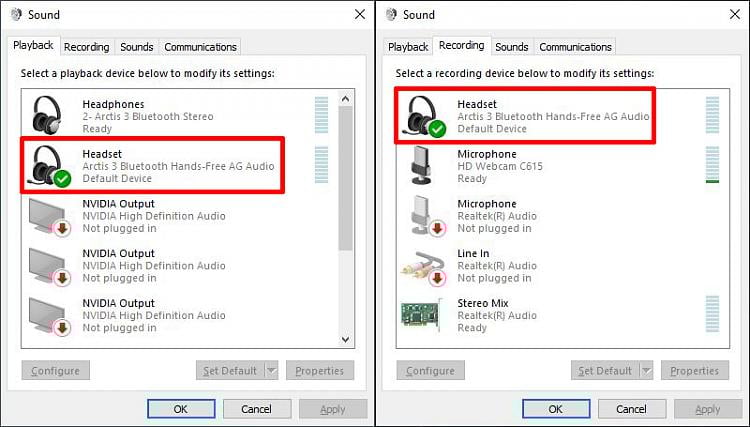Switch to Playback tab in right Sound window

click(408, 47)
